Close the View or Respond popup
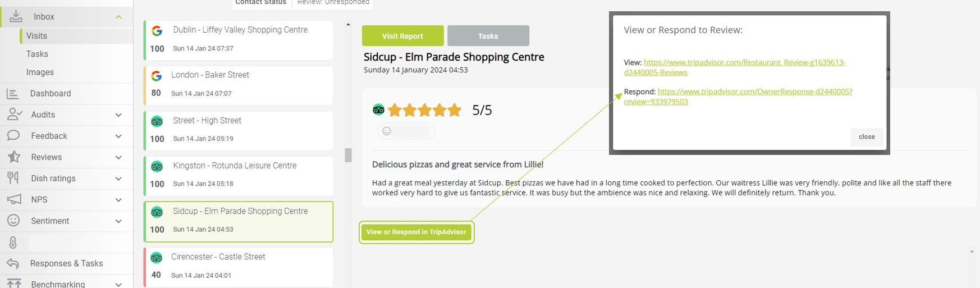 coord(867,137)
